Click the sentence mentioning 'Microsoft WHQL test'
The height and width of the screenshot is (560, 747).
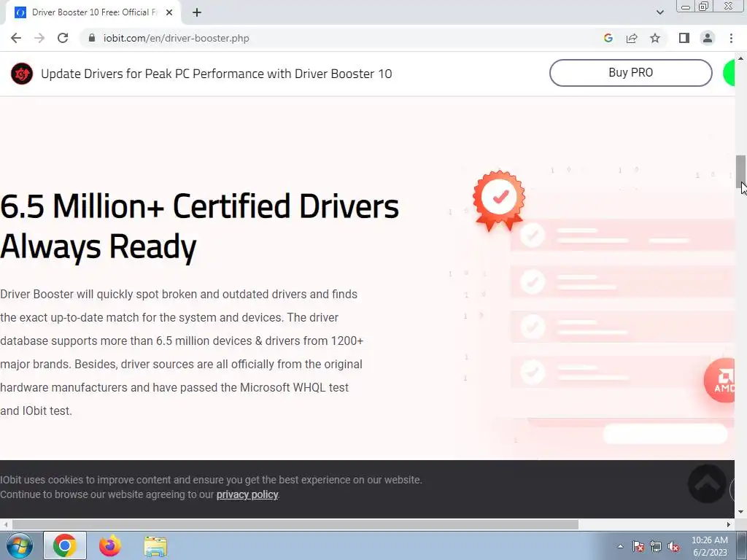[182, 388]
